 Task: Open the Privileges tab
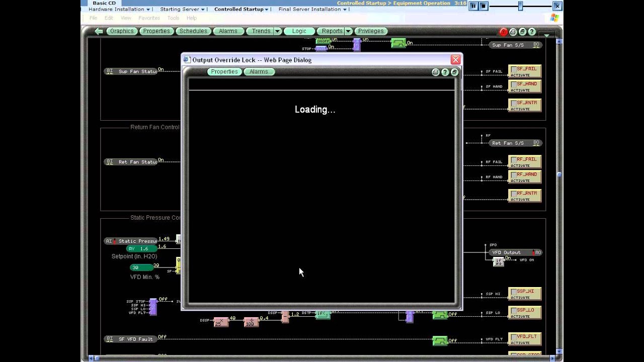tap(371, 31)
